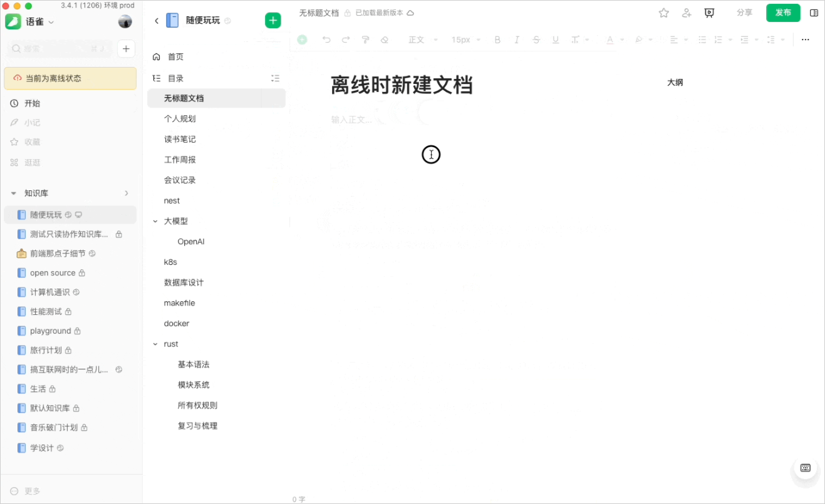The image size is (825, 504).
Task: Click the 知识库 right chevron
Action: coord(126,193)
